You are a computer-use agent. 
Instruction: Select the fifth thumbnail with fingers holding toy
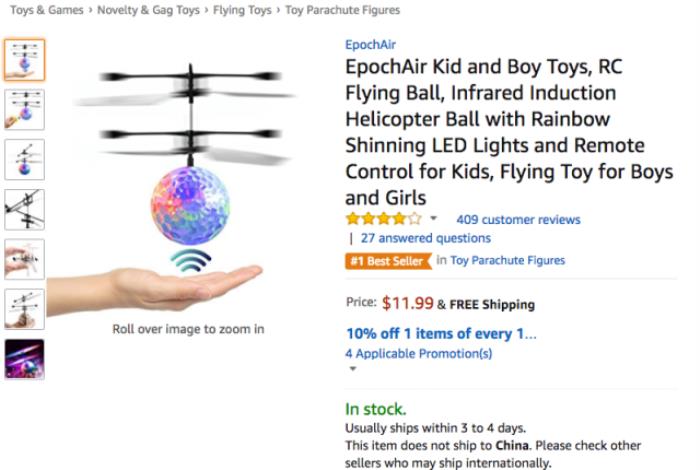pos(24,259)
